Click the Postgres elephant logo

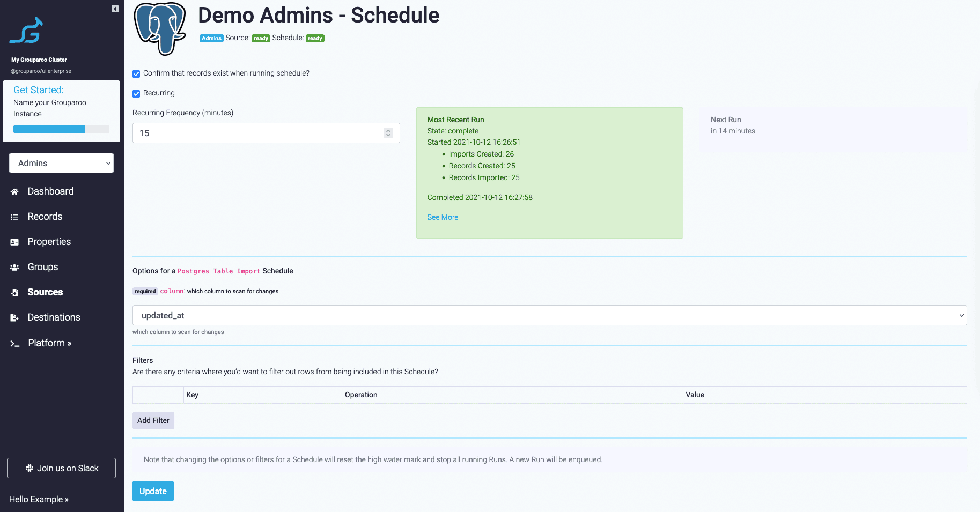160,29
